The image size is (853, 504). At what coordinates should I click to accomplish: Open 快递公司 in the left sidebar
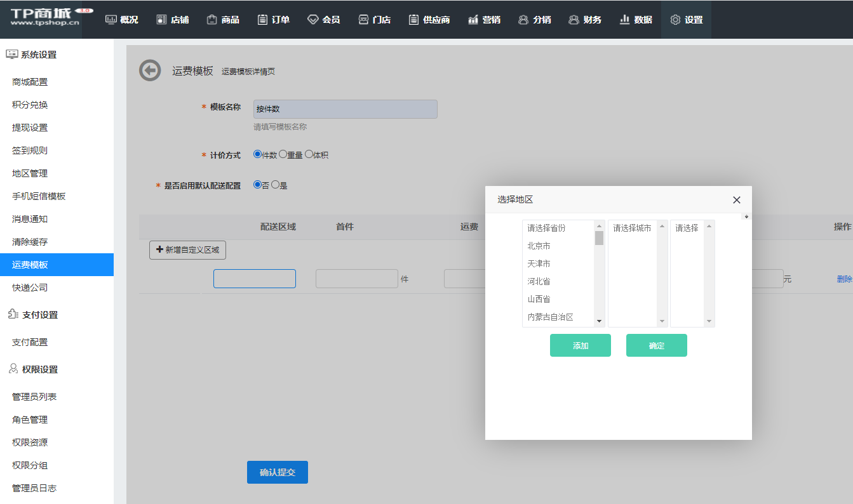click(x=30, y=288)
